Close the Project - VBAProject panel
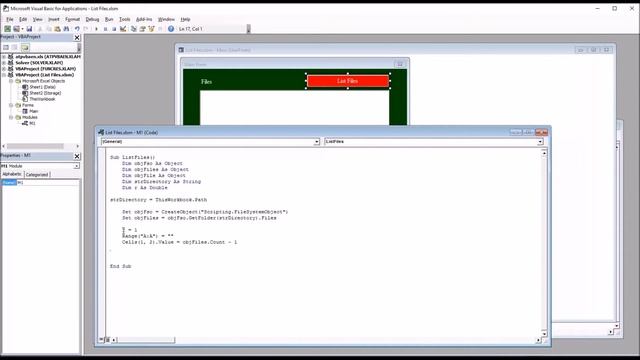 (x=77, y=38)
